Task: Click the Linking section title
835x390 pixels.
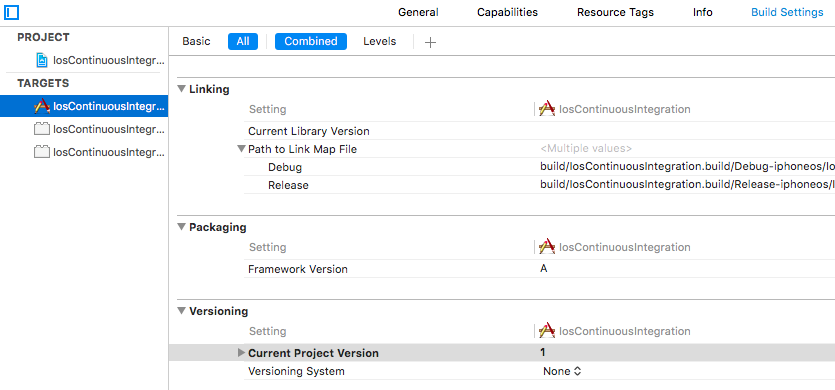Action: (209, 90)
